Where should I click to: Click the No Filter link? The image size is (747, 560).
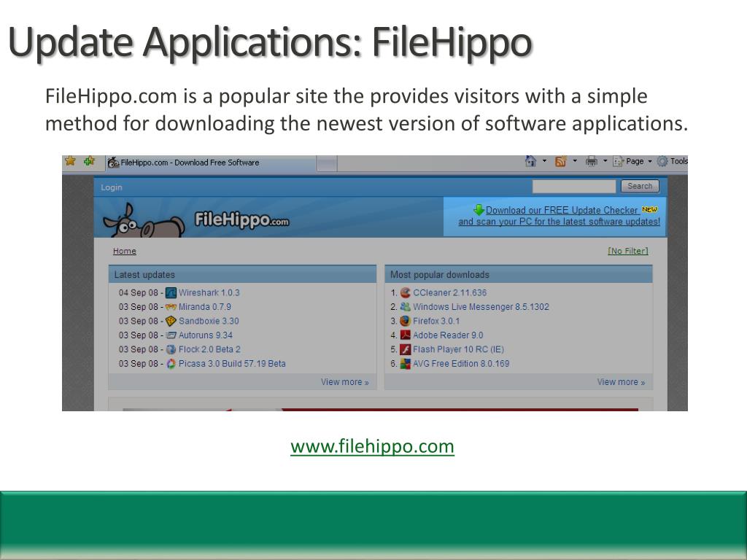pos(628,251)
